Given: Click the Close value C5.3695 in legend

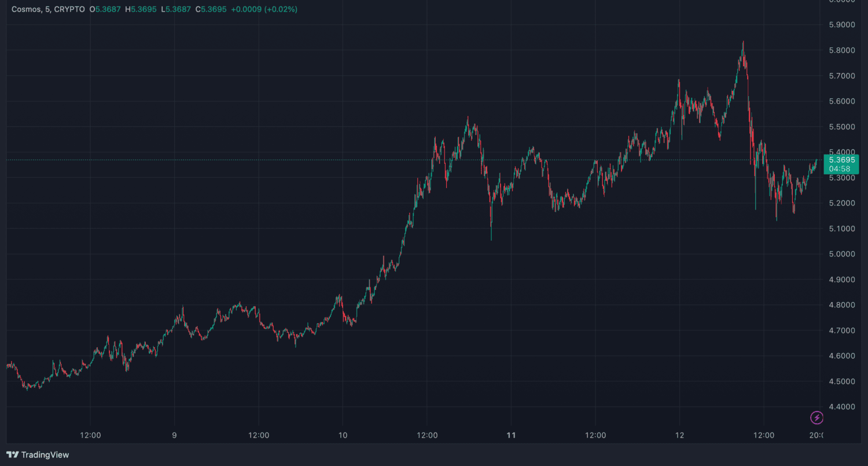Looking at the screenshot, I should (211, 9).
